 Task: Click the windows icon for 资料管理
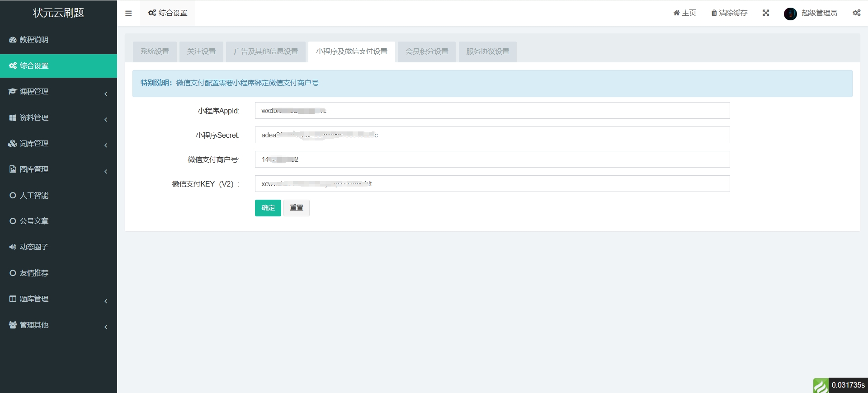[x=13, y=117]
